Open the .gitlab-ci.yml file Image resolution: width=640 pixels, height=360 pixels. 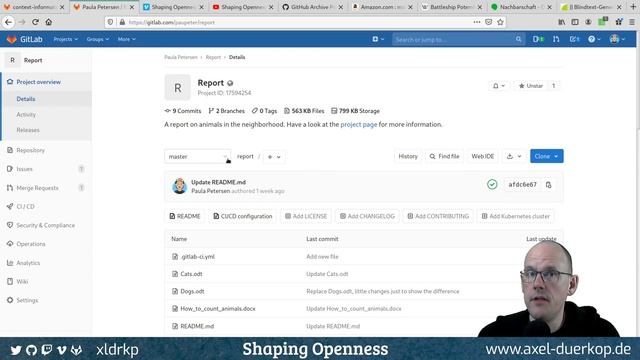click(198, 257)
